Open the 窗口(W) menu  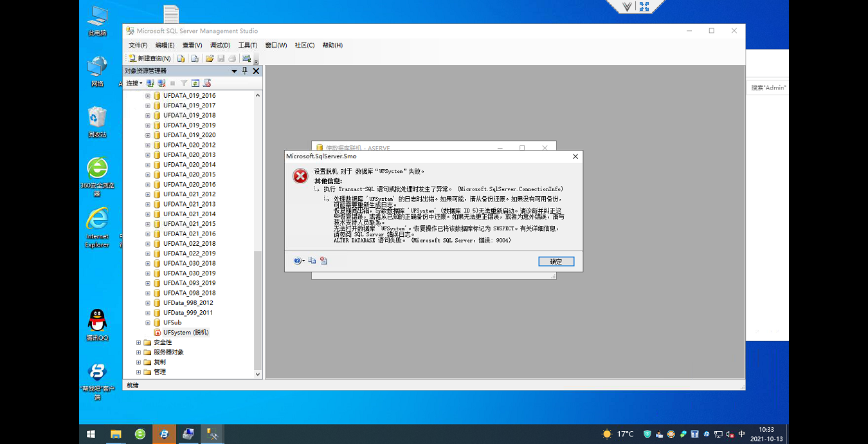pyautogui.click(x=276, y=45)
